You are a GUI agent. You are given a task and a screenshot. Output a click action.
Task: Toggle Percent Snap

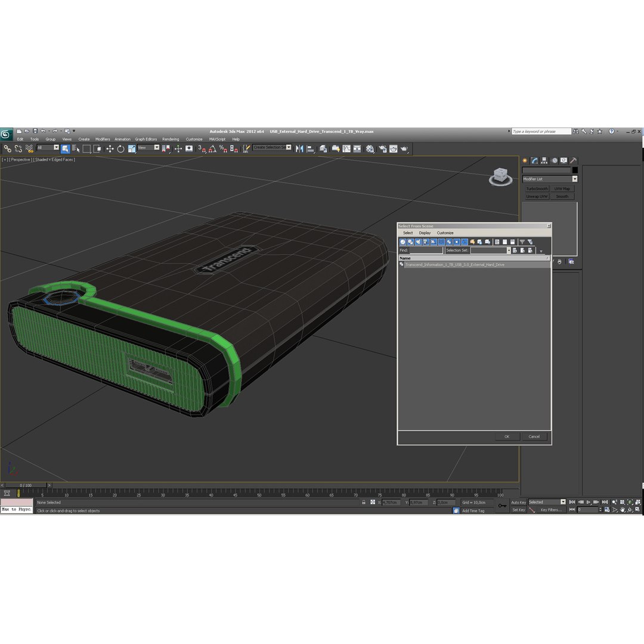tap(223, 148)
